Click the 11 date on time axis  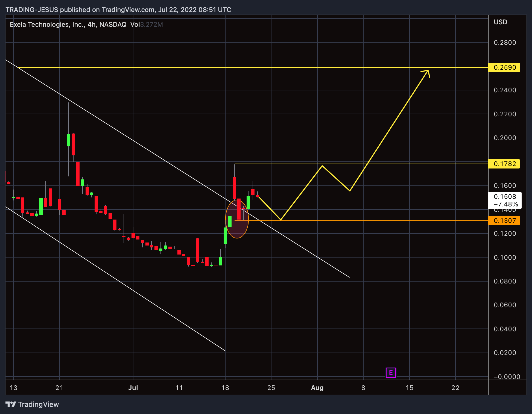(179, 388)
